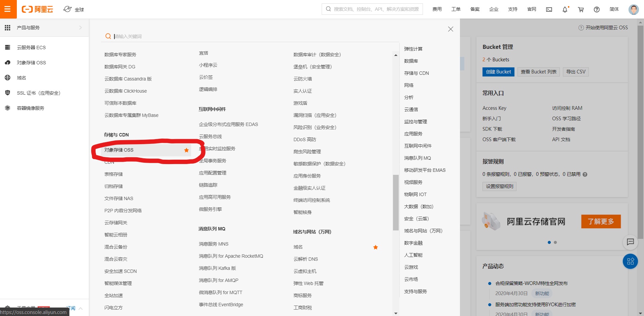Open 文件存储 NAS product
Screen dimensions: 644x316
click(119, 198)
